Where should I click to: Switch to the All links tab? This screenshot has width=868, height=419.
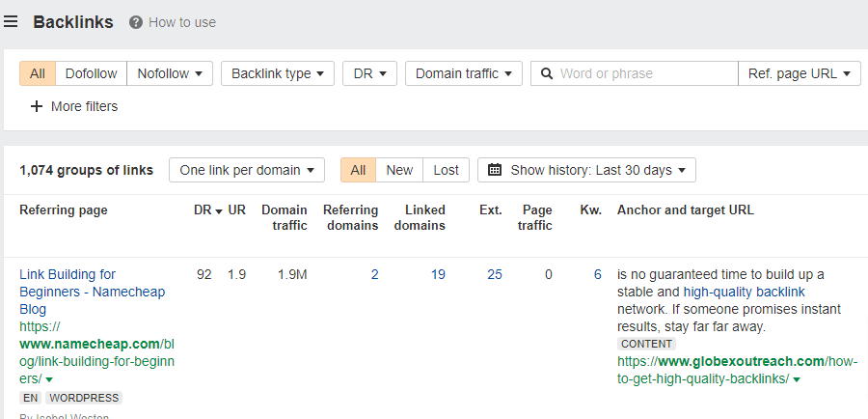coord(358,170)
